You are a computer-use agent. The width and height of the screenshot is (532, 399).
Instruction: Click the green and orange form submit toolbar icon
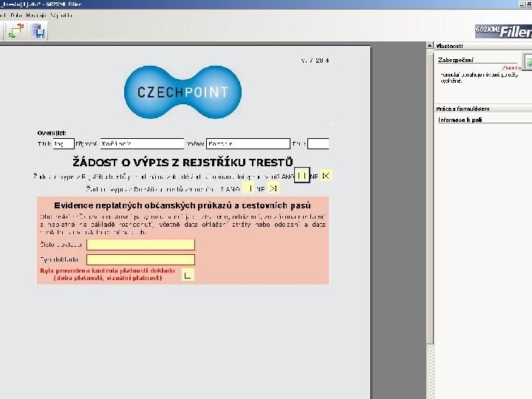(x=16, y=31)
